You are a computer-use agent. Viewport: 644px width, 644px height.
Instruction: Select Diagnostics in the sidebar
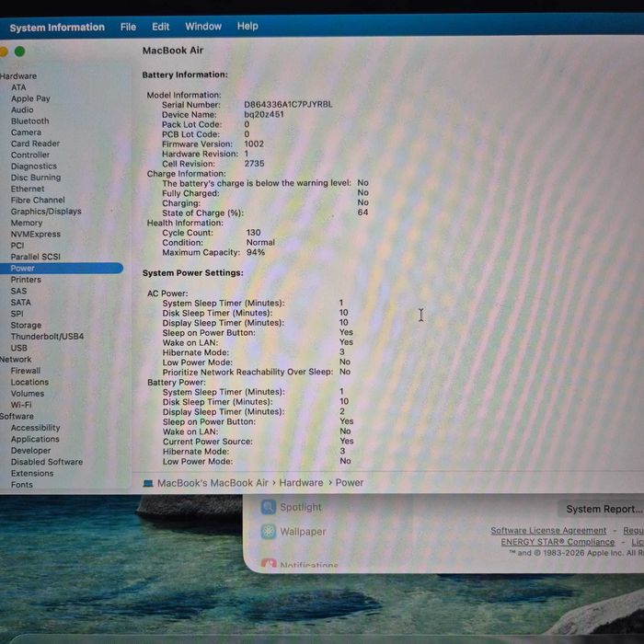(x=34, y=167)
